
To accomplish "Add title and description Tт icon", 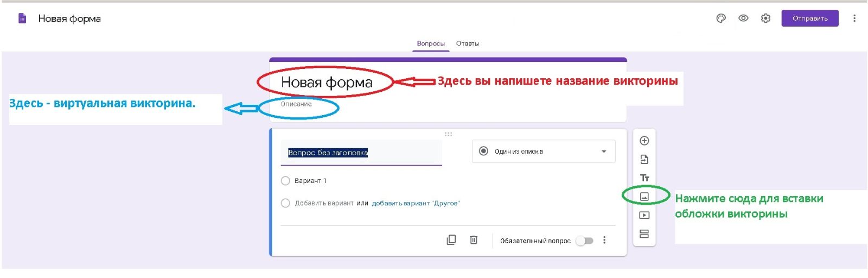I will coord(644,178).
